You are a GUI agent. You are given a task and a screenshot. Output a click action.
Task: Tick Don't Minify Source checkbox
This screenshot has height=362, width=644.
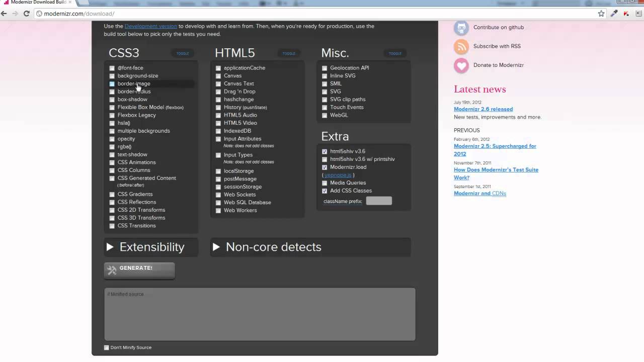click(106, 347)
